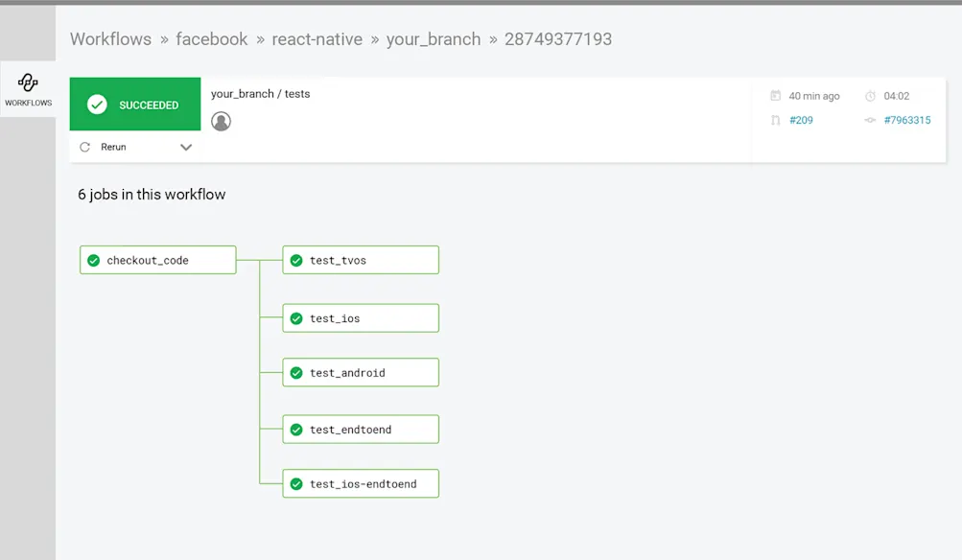Navigate to the react-native breadcrumb

tap(317, 39)
